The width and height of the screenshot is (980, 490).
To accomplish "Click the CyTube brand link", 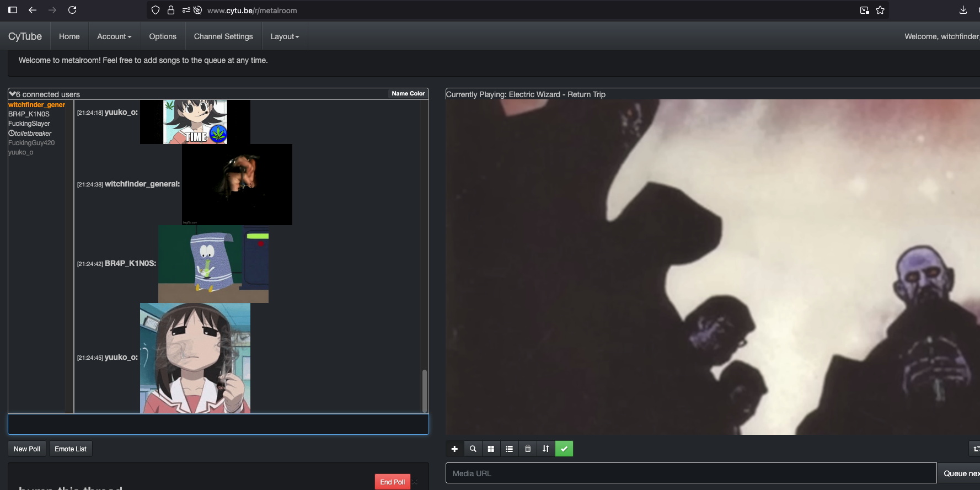I will pos(25,36).
